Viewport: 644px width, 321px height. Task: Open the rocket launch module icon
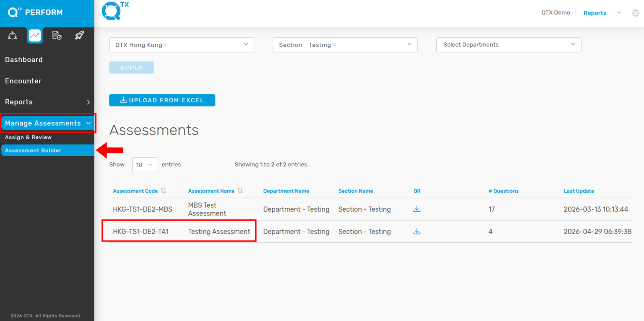[80, 35]
